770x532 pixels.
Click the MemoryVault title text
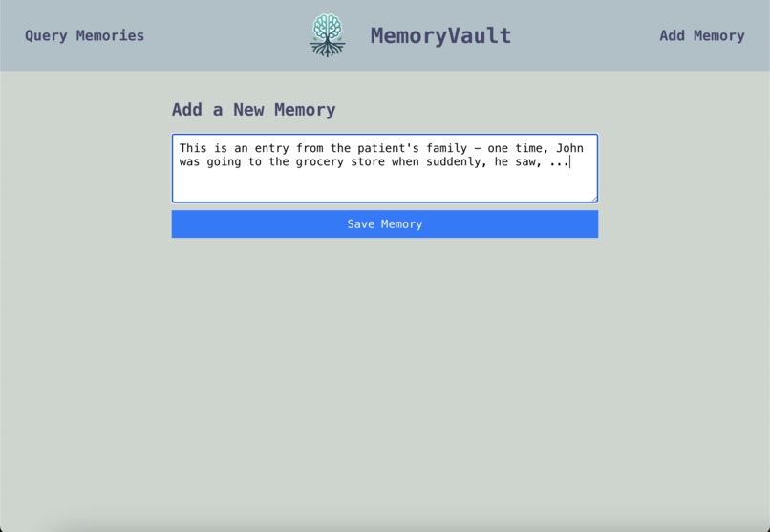coord(440,36)
